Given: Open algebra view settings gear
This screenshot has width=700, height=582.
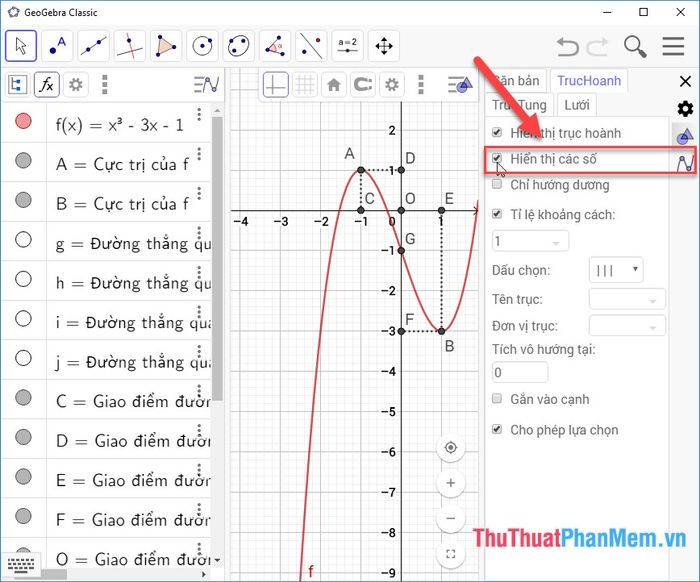Looking at the screenshot, I should pyautogui.click(x=75, y=84).
